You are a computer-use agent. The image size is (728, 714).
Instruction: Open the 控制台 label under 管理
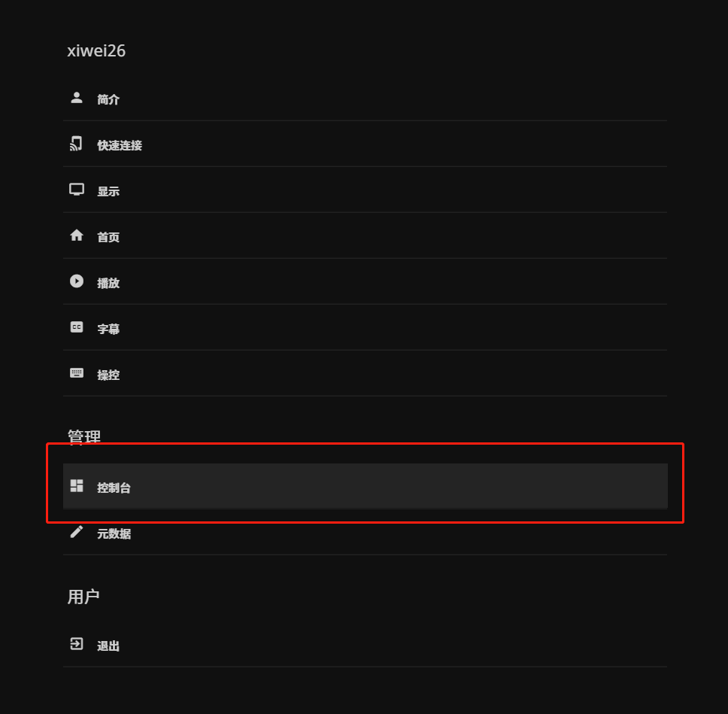[114, 488]
